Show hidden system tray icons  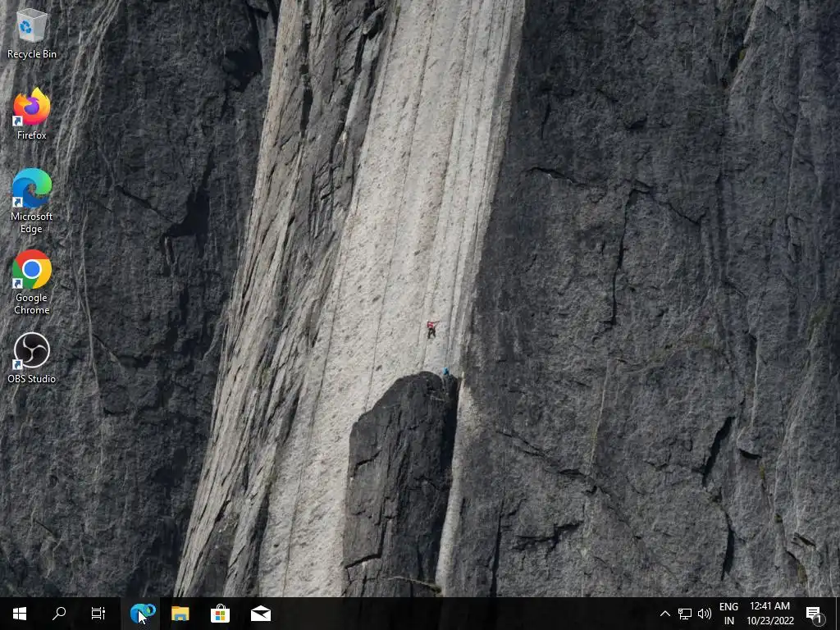[664, 614]
